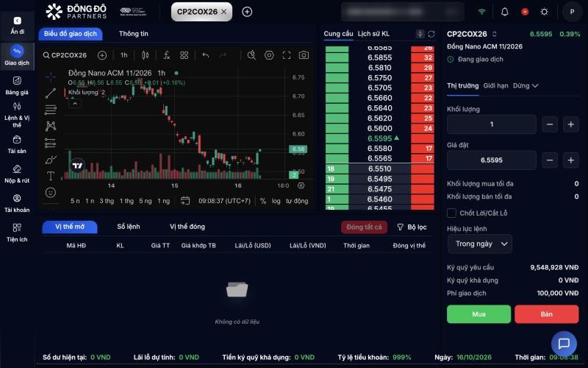
Task: Select text annotation tool
Action: pyautogui.click(x=51, y=176)
